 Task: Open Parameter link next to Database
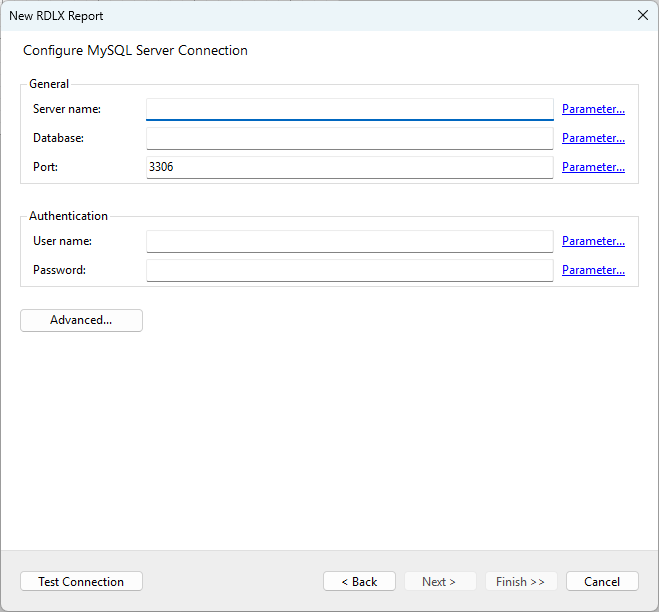[593, 138]
